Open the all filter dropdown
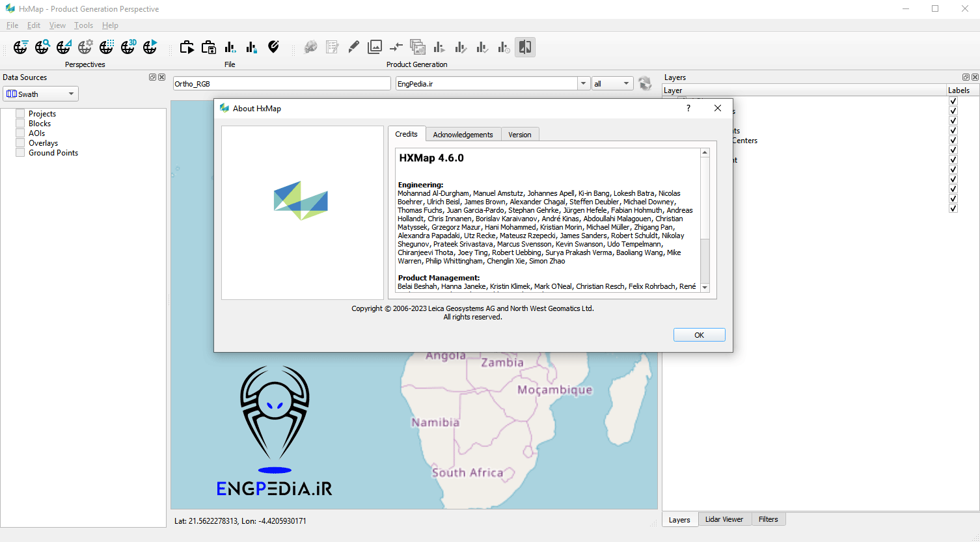980x542 pixels. point(612,83)
